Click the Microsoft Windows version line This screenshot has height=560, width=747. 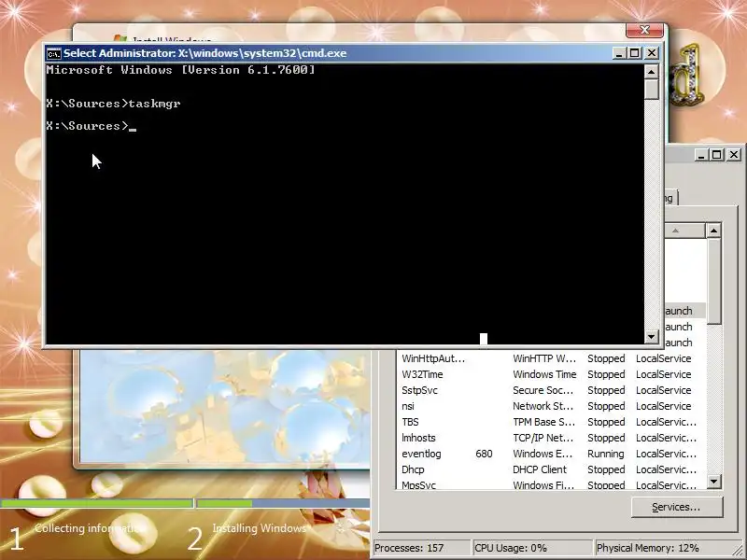coord(180,70)
